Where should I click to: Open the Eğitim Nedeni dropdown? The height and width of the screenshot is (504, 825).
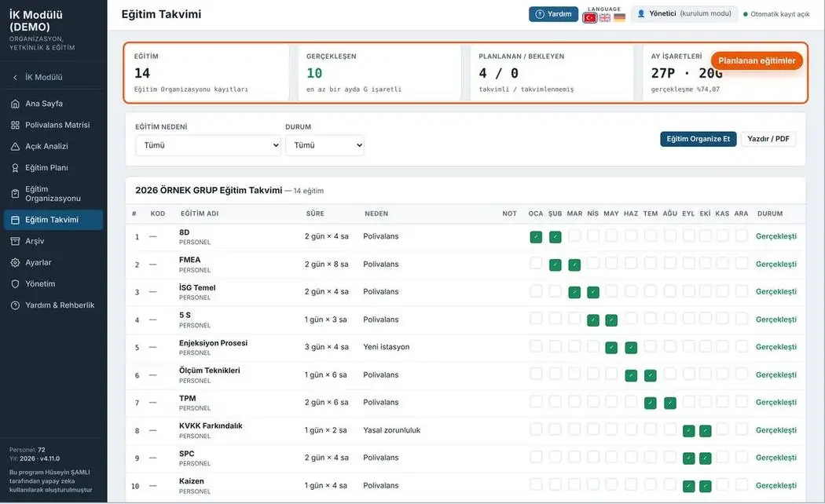(x=208, y=145)
